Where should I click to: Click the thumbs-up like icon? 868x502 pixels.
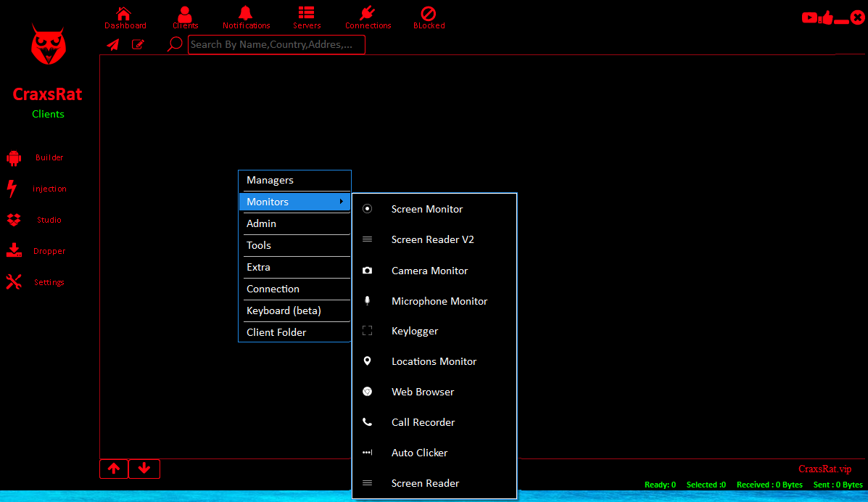point(827,17)
